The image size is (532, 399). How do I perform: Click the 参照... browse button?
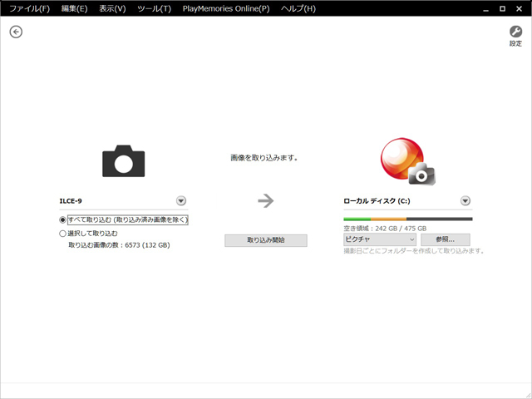[x=446, y=239]
